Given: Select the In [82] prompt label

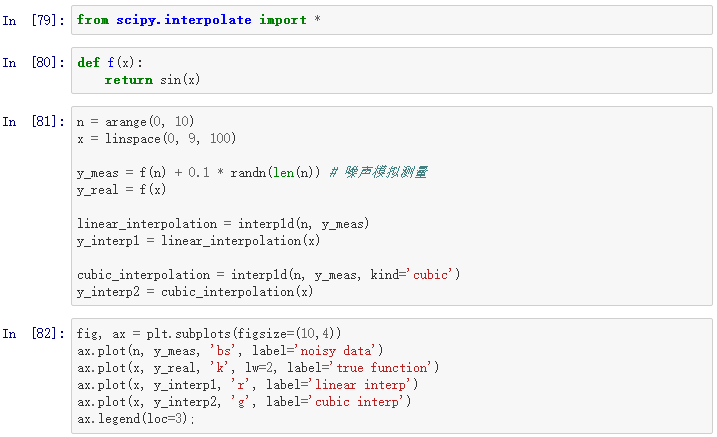Looking at the screenshot, I should pos(33,334).
